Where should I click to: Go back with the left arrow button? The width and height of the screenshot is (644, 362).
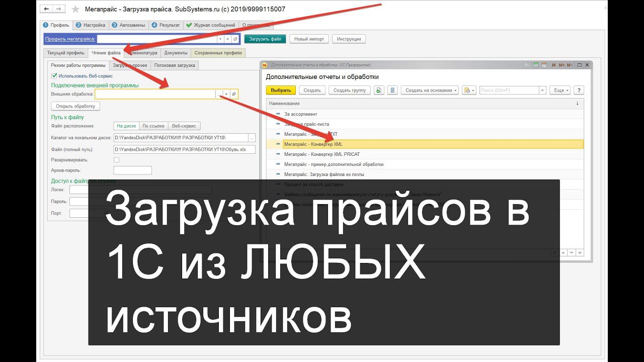(47, 9)
